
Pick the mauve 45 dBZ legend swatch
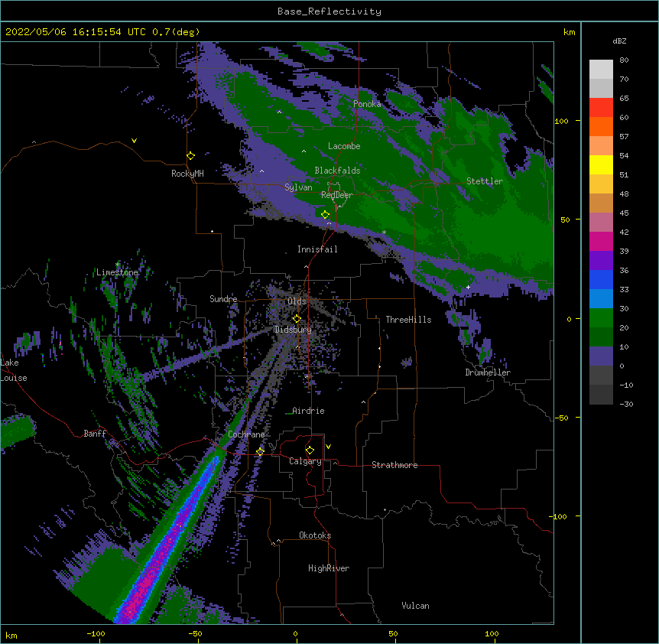(x=601, y=222)
